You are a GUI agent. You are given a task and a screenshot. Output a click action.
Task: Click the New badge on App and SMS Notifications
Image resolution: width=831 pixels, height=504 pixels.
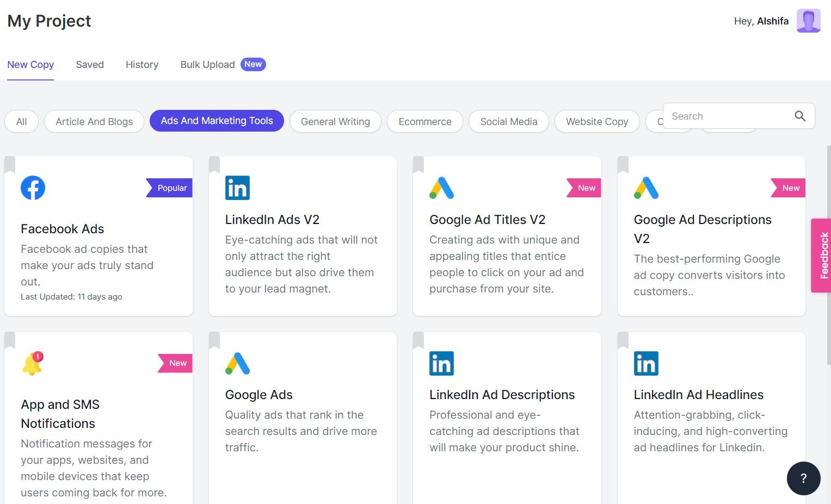(x=175, y=363)
